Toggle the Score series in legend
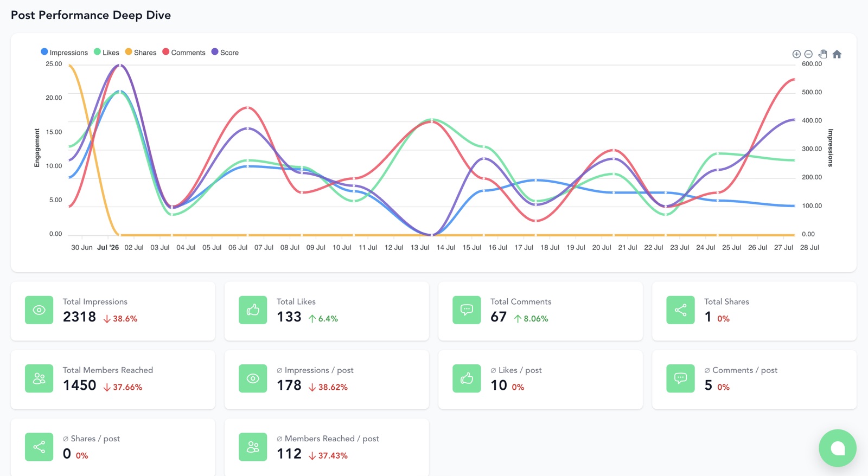Image resolution: width=868 pixels, height=476 pixels. [225, 53]
